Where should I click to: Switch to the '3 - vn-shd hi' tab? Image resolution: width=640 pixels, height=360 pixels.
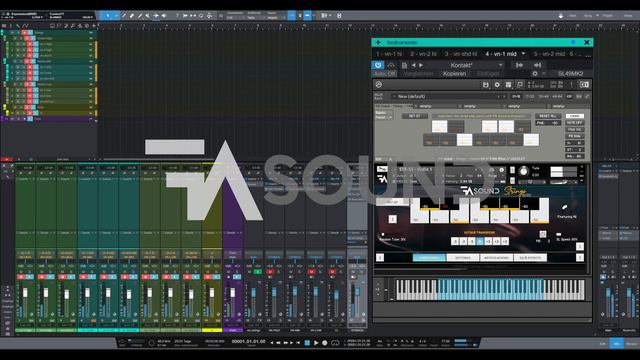461,54
